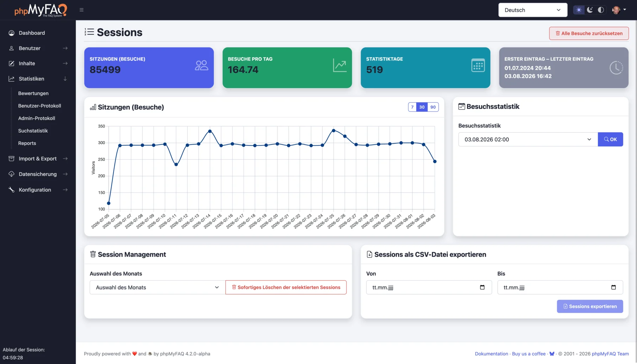637x364 pixels.
Task: Click the Benutzer person icon
Action: [x=11, y=48]
